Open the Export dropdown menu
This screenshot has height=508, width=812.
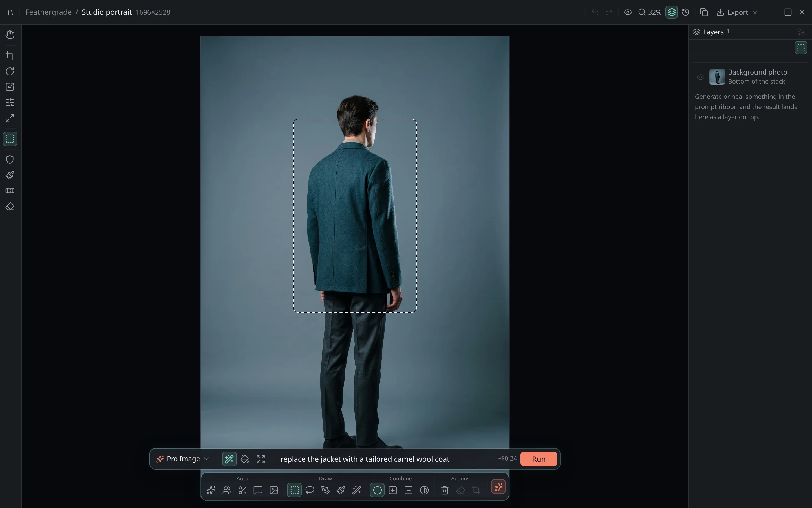[x=737, y=12]
